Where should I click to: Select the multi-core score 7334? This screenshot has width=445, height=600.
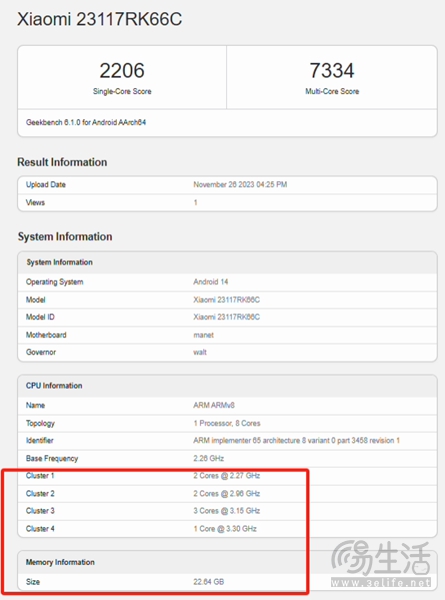332,70
